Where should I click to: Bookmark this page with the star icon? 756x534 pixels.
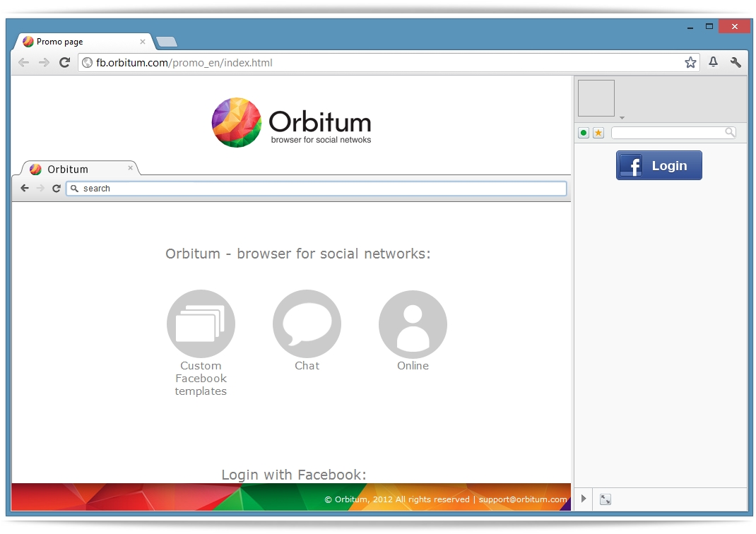[690, 63]
